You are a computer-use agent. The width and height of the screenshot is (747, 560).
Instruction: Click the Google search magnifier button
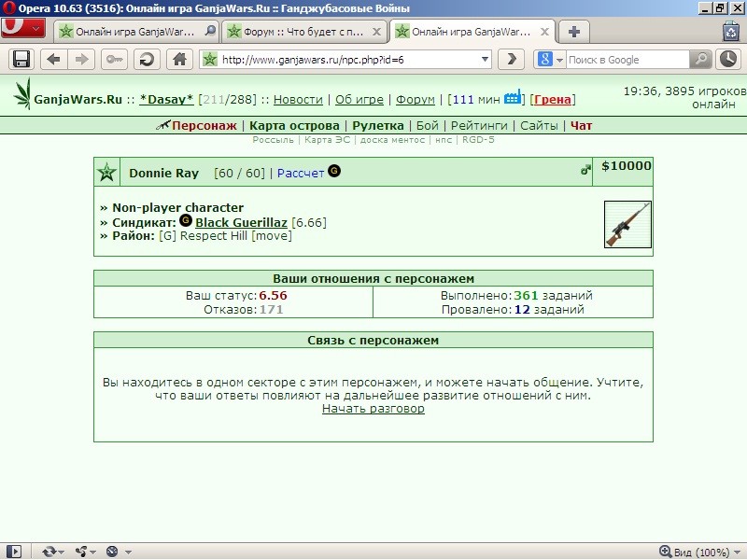[x=701, y=60]
